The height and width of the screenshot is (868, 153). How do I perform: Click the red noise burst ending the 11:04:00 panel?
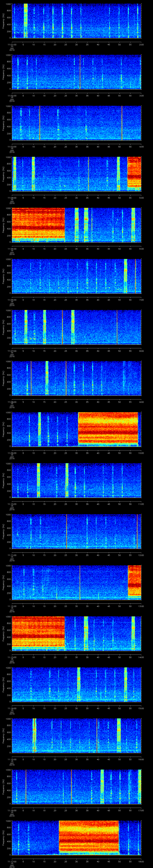point(134,172)
